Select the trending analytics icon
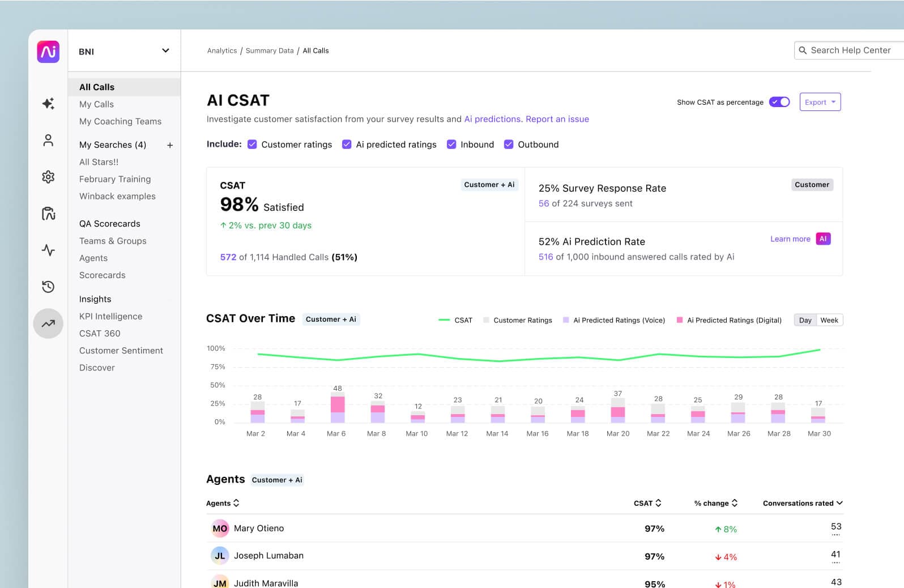 (x=48, y=323)
